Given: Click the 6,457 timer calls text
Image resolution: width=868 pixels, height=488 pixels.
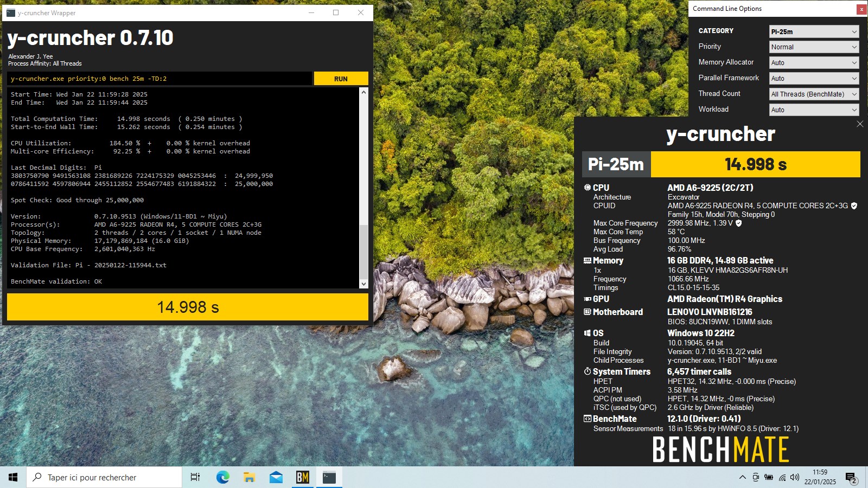Looking at the screenshot, I should click(x=699, y=372).
